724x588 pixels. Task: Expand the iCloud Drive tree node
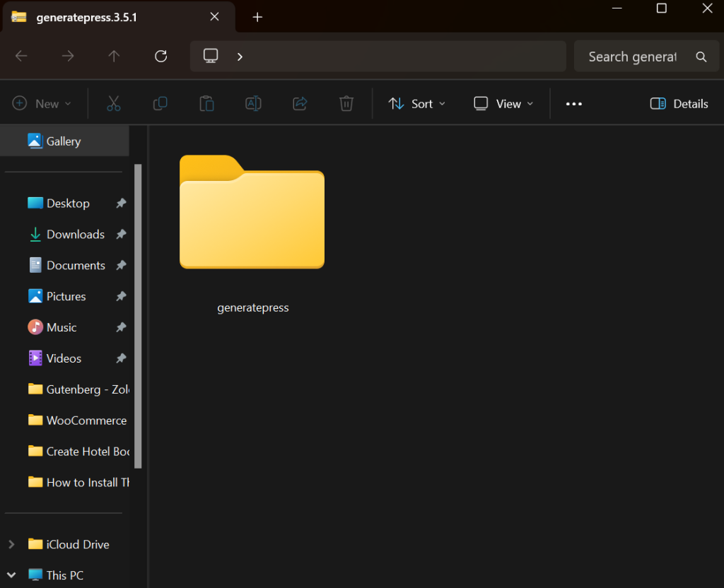(11, 544)
